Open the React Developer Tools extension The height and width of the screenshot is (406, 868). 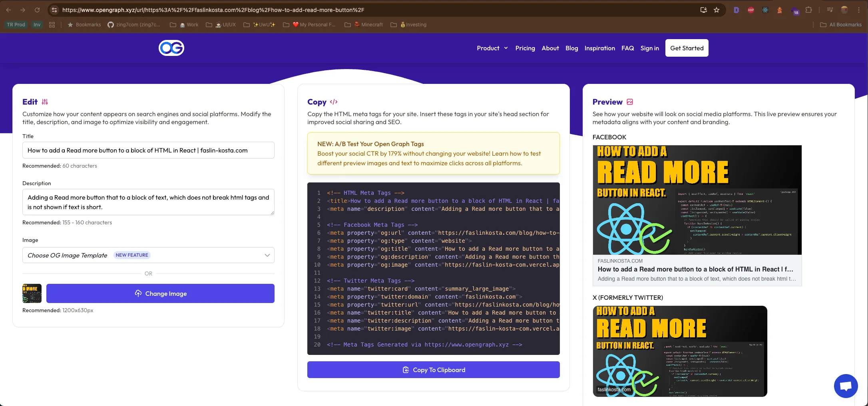pos(765,10)
